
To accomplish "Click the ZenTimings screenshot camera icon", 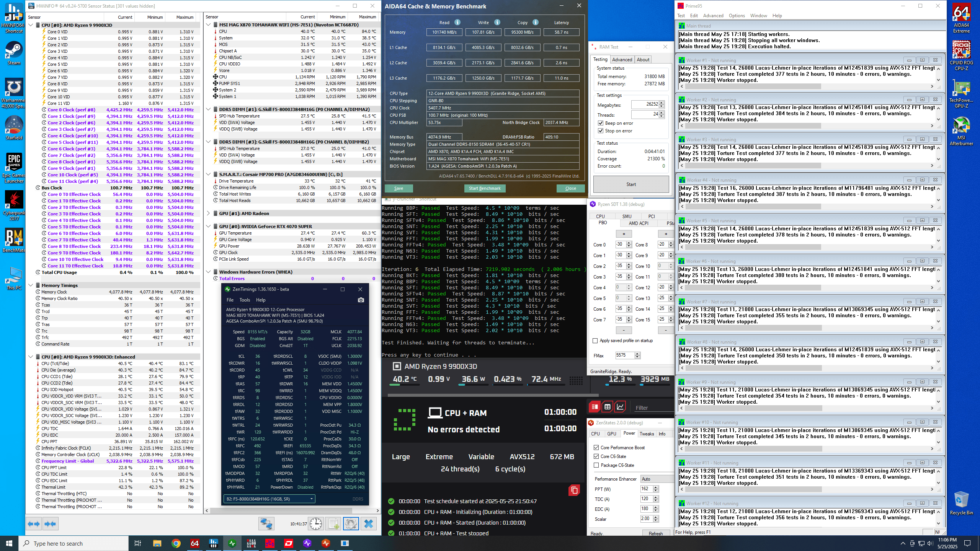I will click(361, 300).
